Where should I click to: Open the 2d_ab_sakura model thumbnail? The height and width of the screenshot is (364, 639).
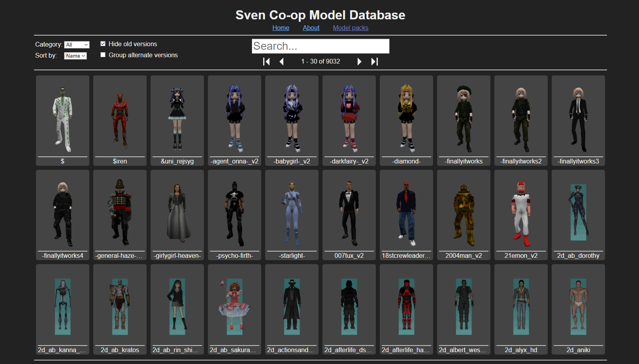[234, 310]
